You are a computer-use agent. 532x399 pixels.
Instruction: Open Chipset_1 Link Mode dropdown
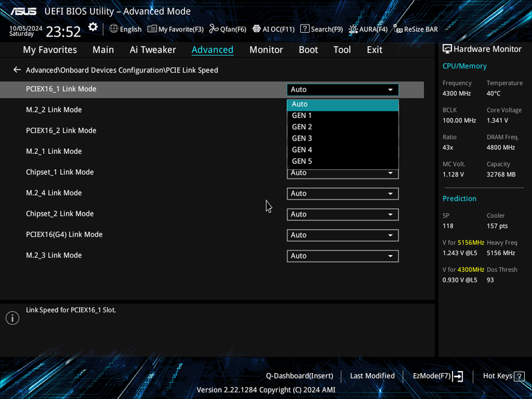pos(343,174)
